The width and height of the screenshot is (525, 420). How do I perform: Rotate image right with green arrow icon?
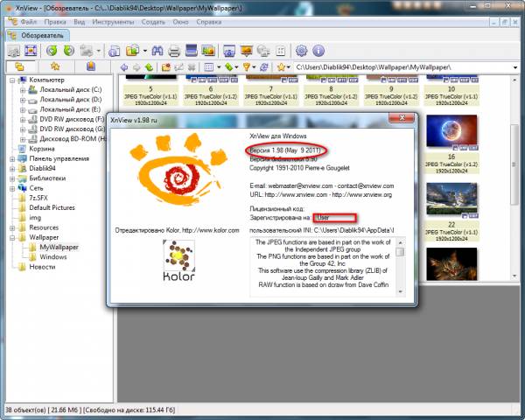pos(69,51)
